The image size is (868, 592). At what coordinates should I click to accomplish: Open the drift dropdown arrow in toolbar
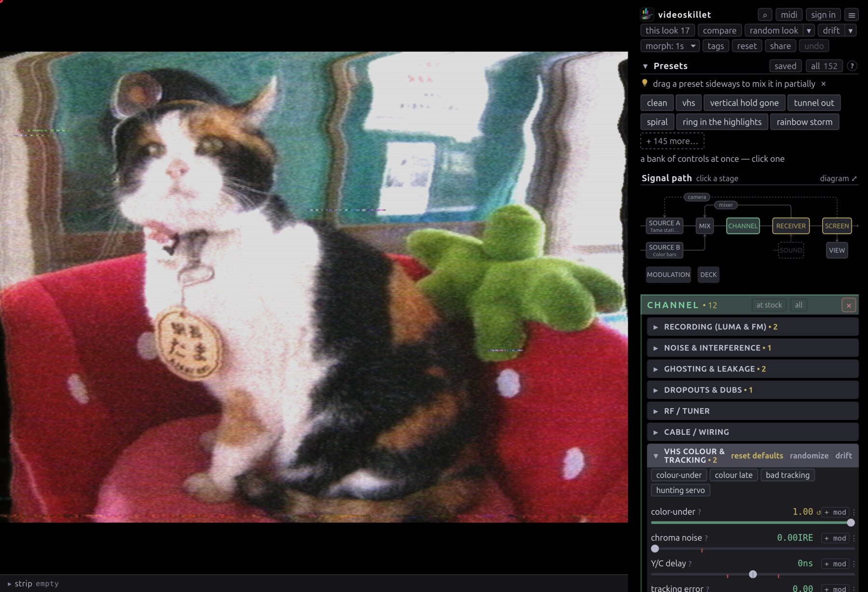(851, 30)
